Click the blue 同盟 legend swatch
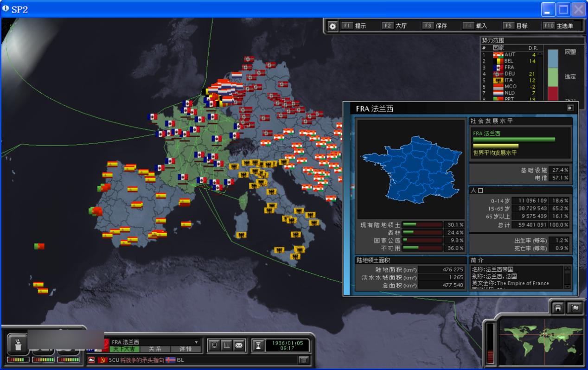The height and width of the screenshot is (370, 588). tap(553, 58)
